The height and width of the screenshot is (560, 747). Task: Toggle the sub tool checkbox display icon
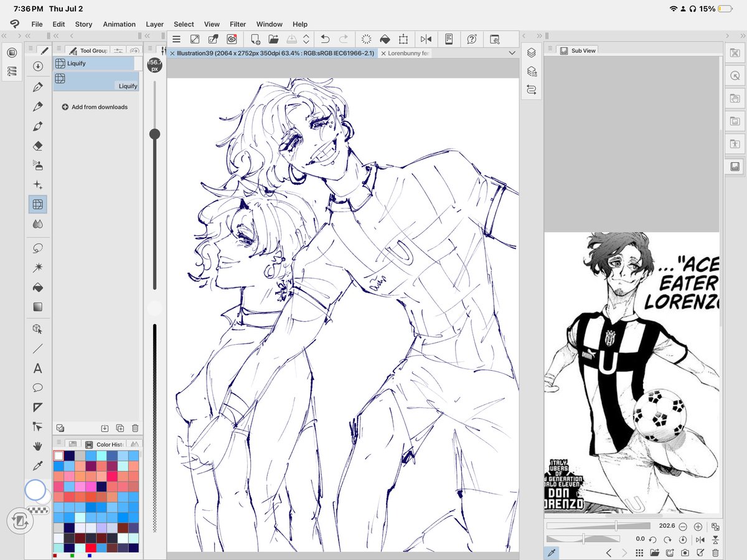tap(60, 428)
